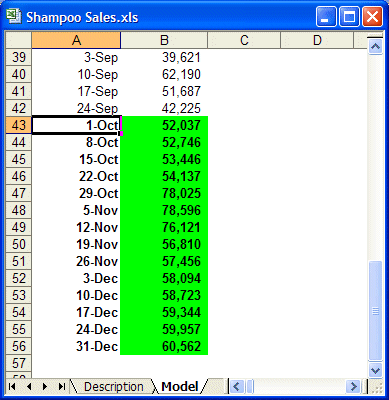Close the Shampoo Sales workbook window
Image resolution: width=389 pixels, height=400 pixels.
[x=372, y=16]
